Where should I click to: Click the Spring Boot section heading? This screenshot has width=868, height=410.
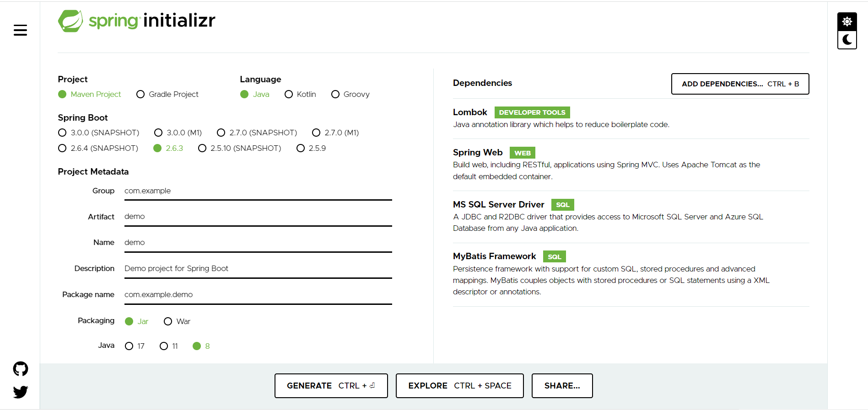83,118
